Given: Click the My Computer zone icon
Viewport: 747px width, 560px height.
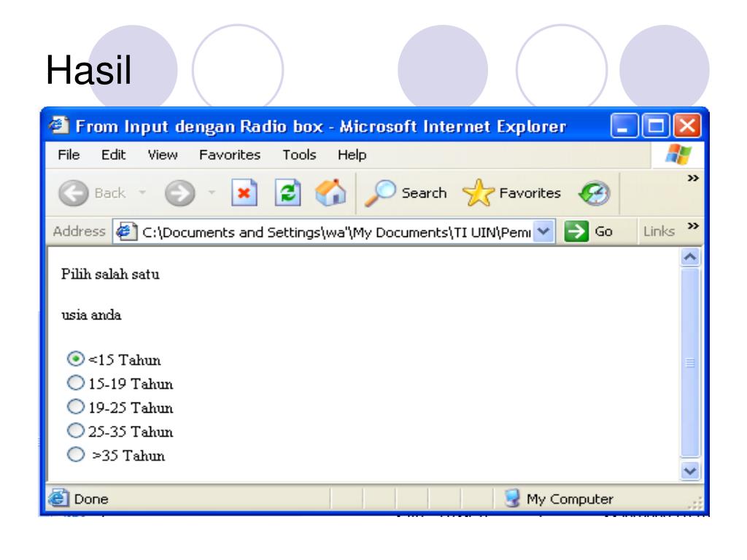Looking at the screenshot, I should [x=512, y=498].
